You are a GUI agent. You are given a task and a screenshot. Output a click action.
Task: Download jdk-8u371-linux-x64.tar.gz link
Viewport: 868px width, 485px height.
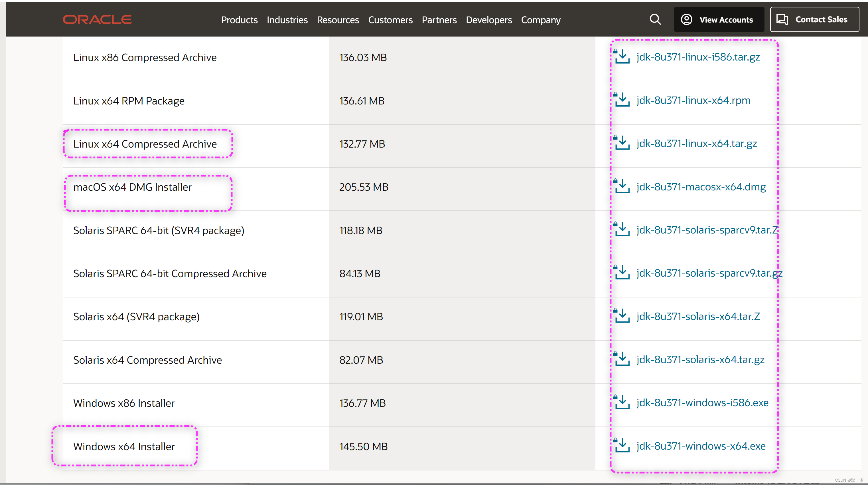696,143
